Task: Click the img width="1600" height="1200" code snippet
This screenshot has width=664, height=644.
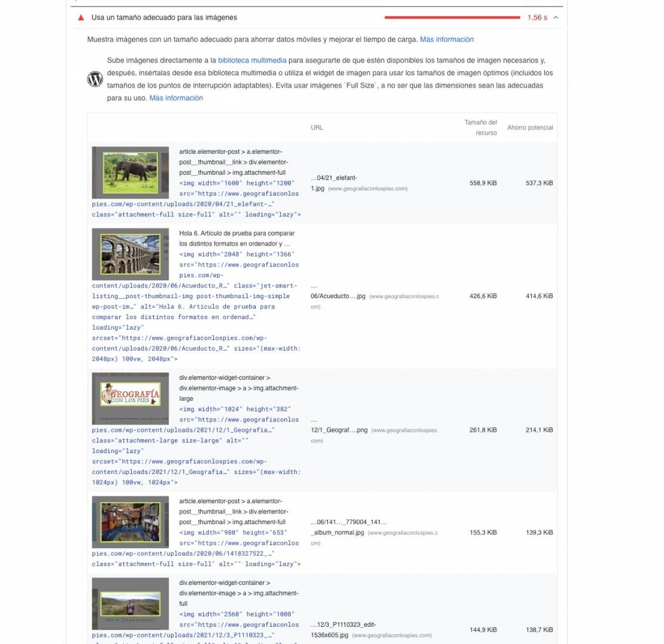Action: point(197,199)
